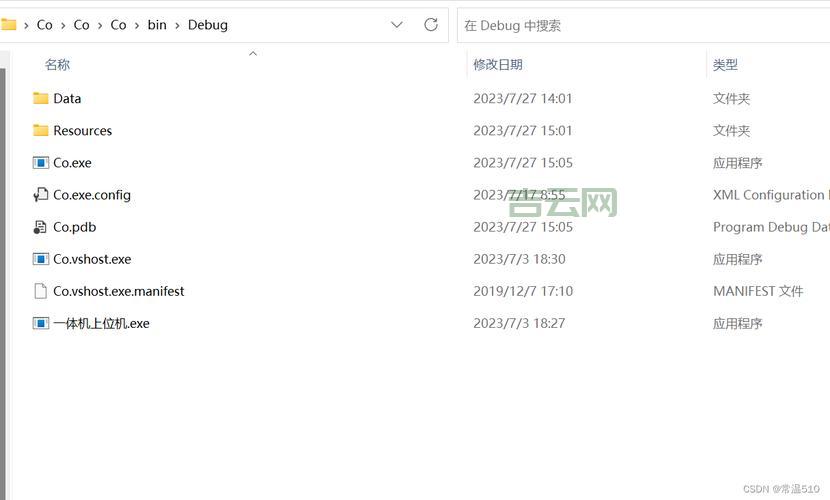This screenshot has width=830, height=500.
Task: Expand the chevron after the bin breadcrumb
Action: pyautogui.click(x=177, y=25)
